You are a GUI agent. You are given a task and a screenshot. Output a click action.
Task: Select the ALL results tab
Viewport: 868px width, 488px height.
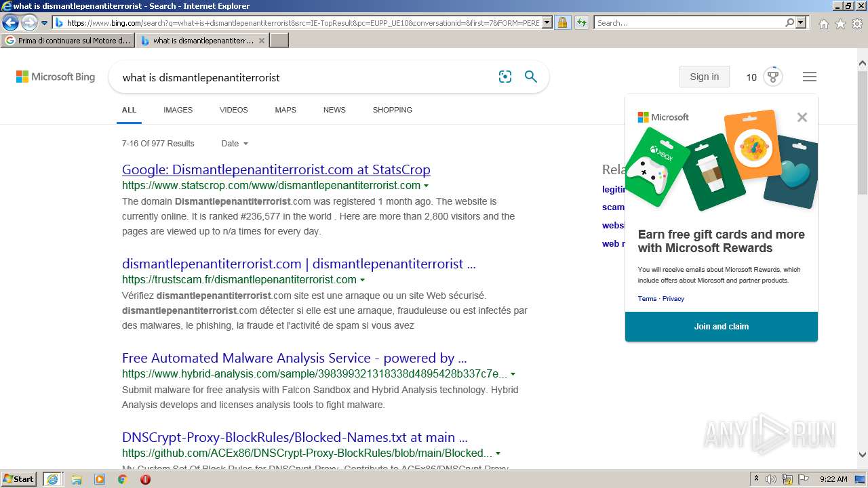click(129, 110)
